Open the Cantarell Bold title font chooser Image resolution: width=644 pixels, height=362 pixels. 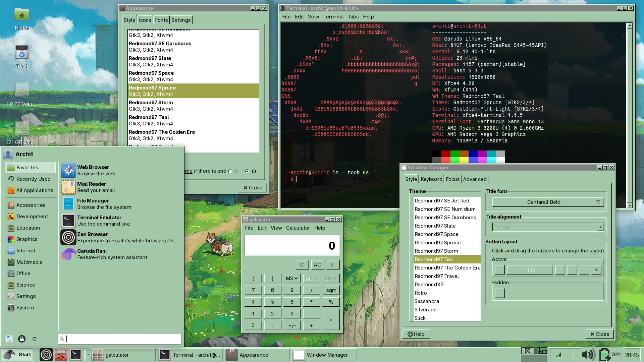pyautogui.click(x=547, y=202)
